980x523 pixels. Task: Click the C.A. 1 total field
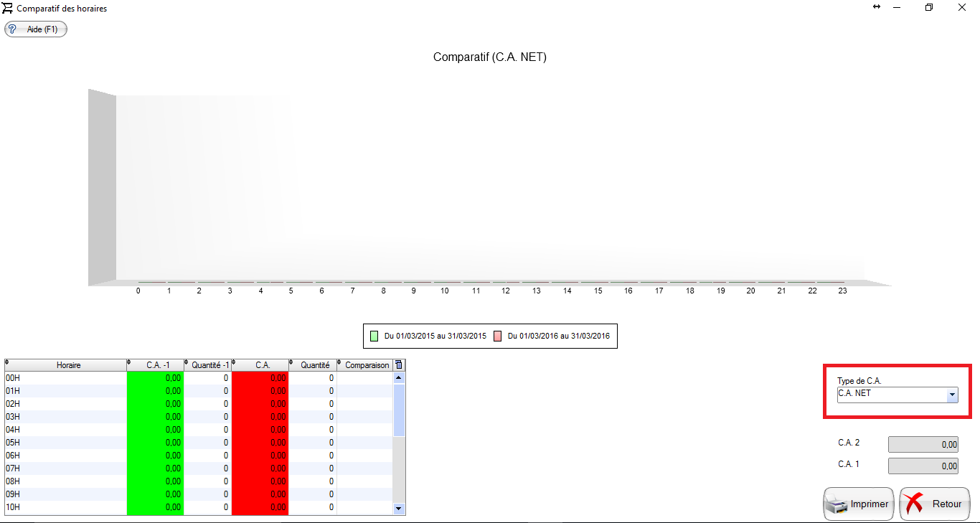923,466
